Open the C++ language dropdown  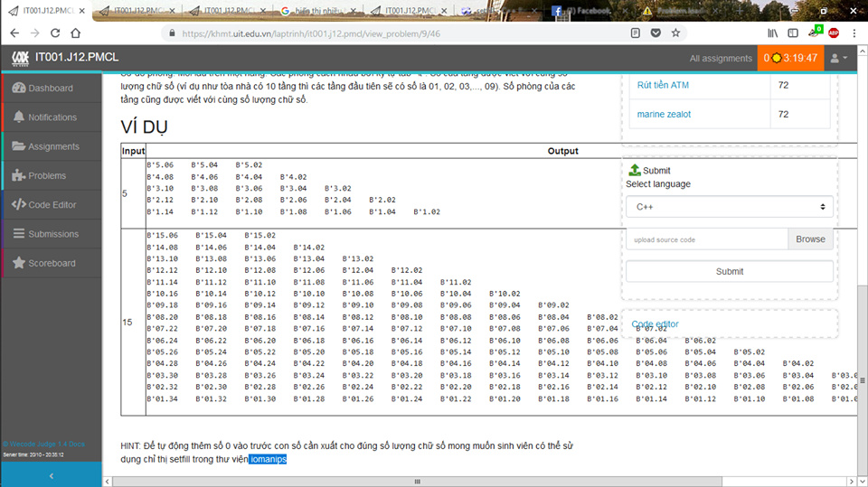pos(729,207)
